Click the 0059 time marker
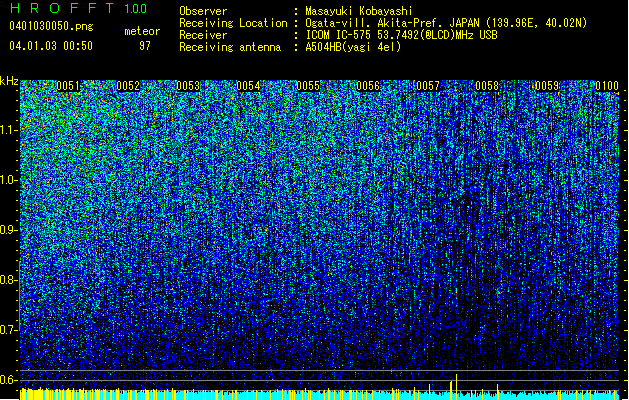Image resolution: width=629 pixels, height=400 pixels. click(547, 86)
